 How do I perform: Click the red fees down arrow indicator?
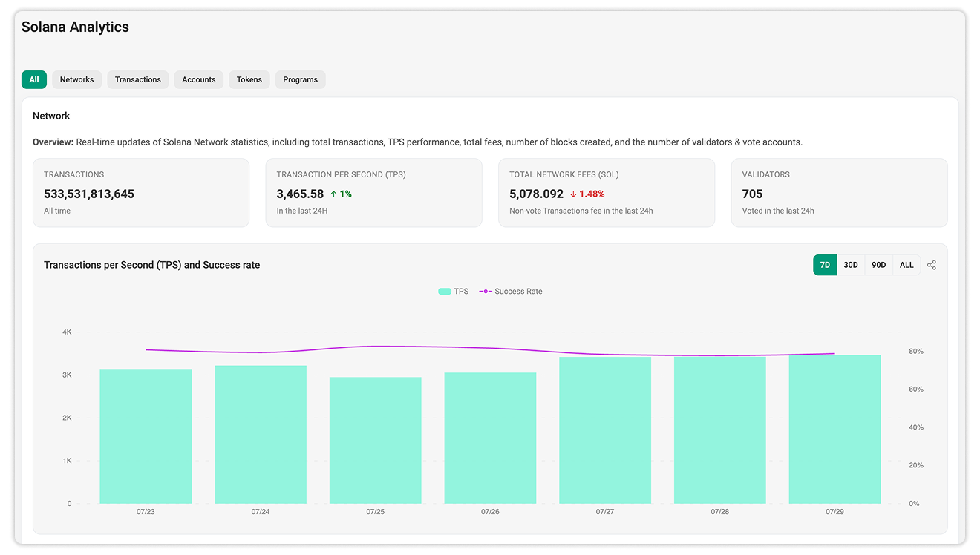[x=573, y=194]
